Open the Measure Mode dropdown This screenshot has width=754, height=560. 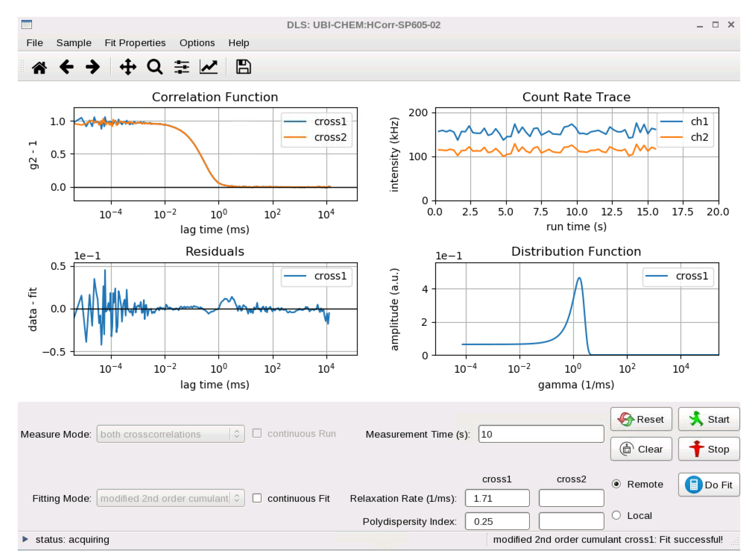tap(170, 434)
